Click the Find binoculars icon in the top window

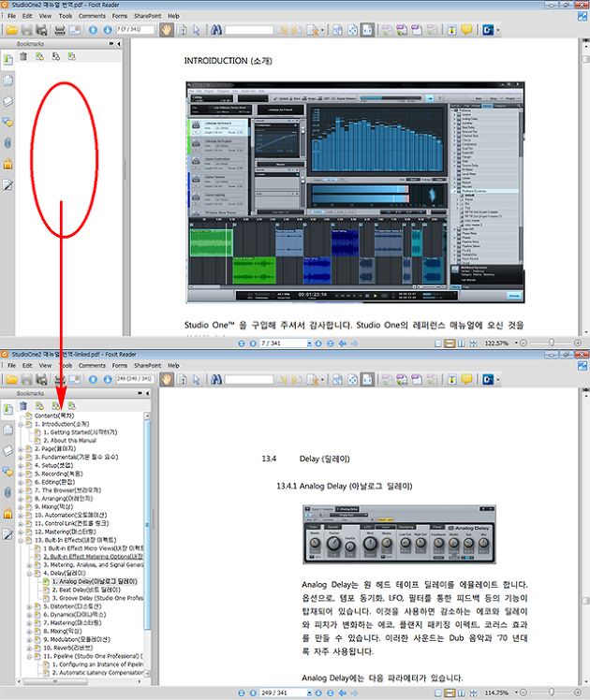pyautogui.click(x=216, y=30)
